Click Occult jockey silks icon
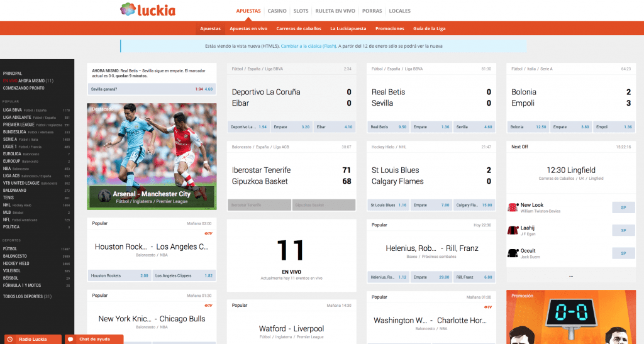The width and height of the screenshot is (644, 344). (x=513, y=253)
